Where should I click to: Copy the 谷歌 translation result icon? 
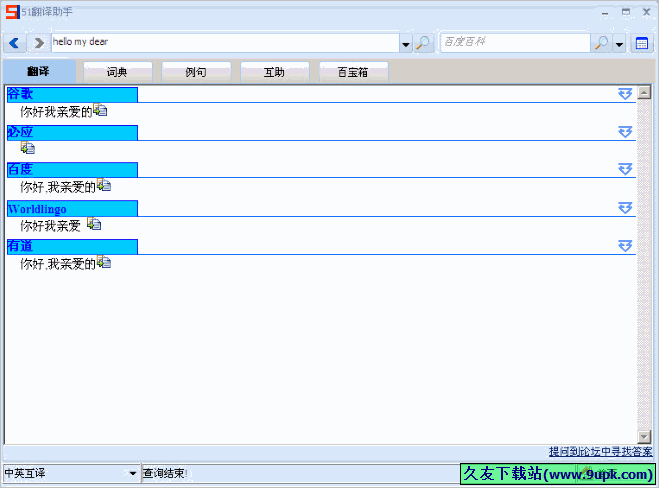[100, 110]
